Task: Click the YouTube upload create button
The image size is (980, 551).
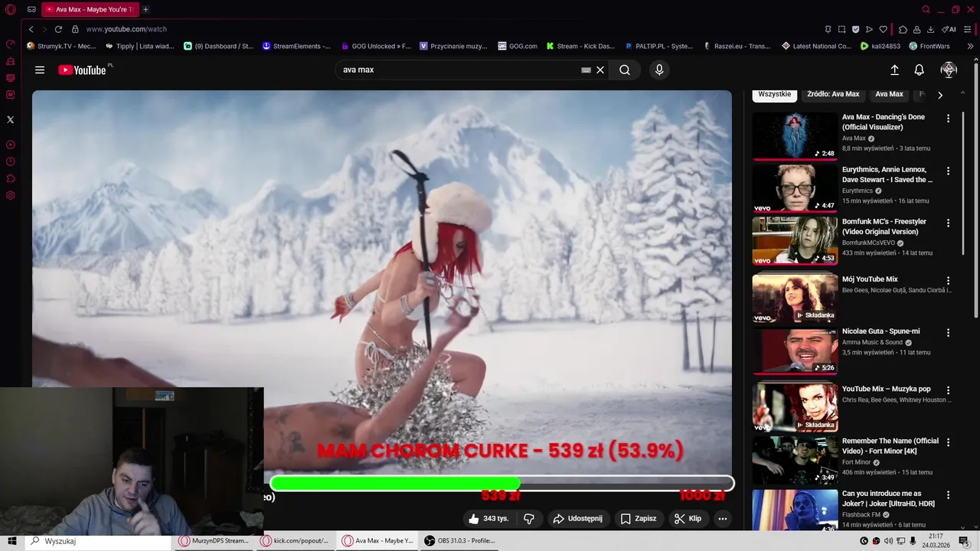Action: tap(894, 70)
